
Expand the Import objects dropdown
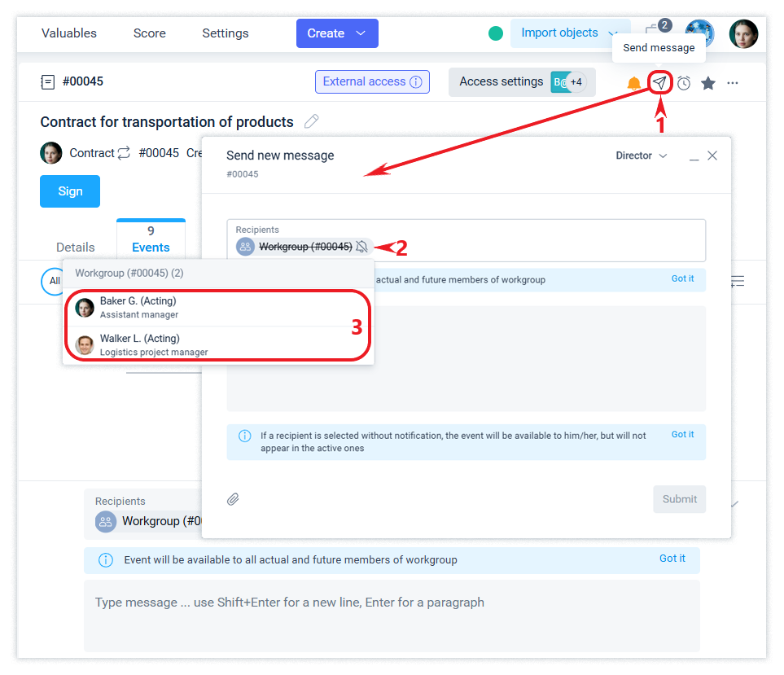(x=569, y=33)
